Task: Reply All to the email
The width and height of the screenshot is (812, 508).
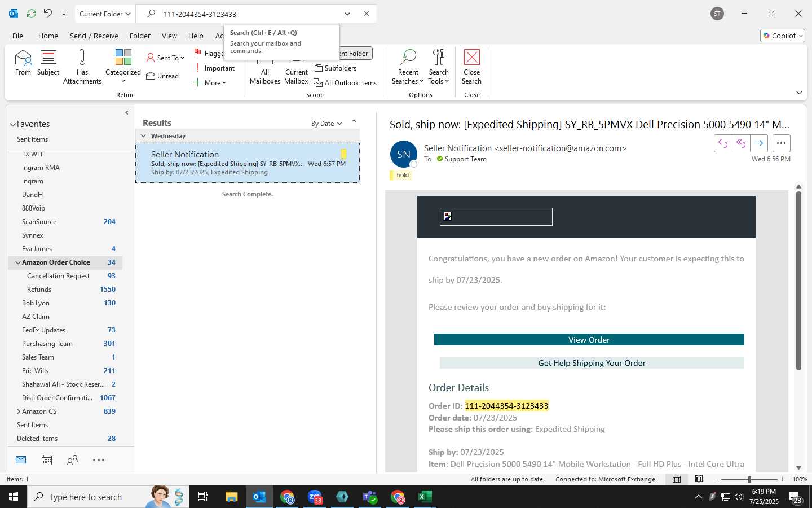Action: point(741,143)
